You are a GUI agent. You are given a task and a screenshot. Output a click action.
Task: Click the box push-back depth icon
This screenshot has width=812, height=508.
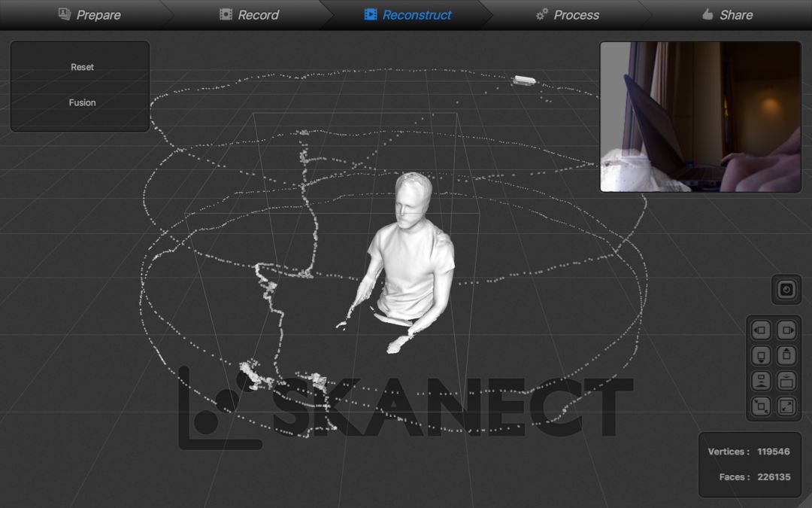point(761,381)
